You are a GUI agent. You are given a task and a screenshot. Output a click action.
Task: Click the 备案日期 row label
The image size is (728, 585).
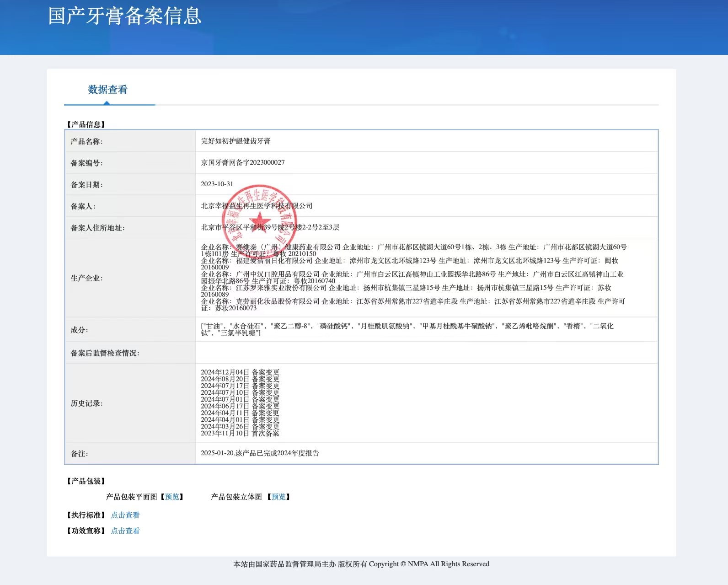click(x=87, y=185)
